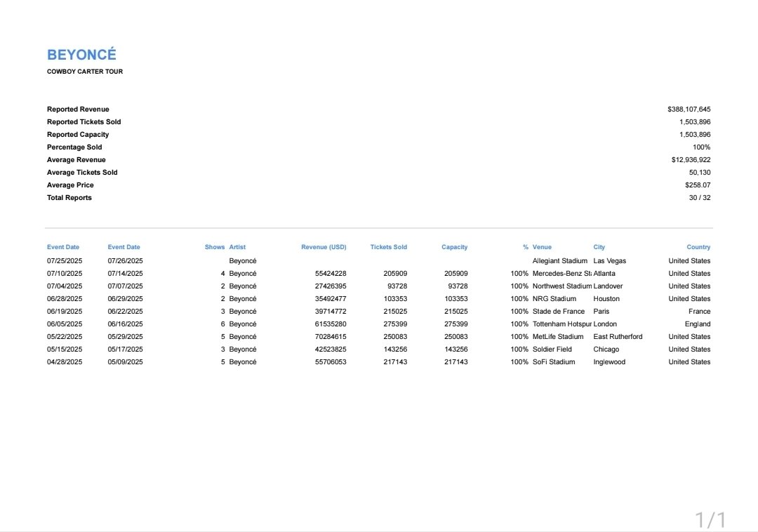This screenshot has height=532, width=758.
Task: Click the SoFi Stadium venue cell
Action: click(554, 361)
